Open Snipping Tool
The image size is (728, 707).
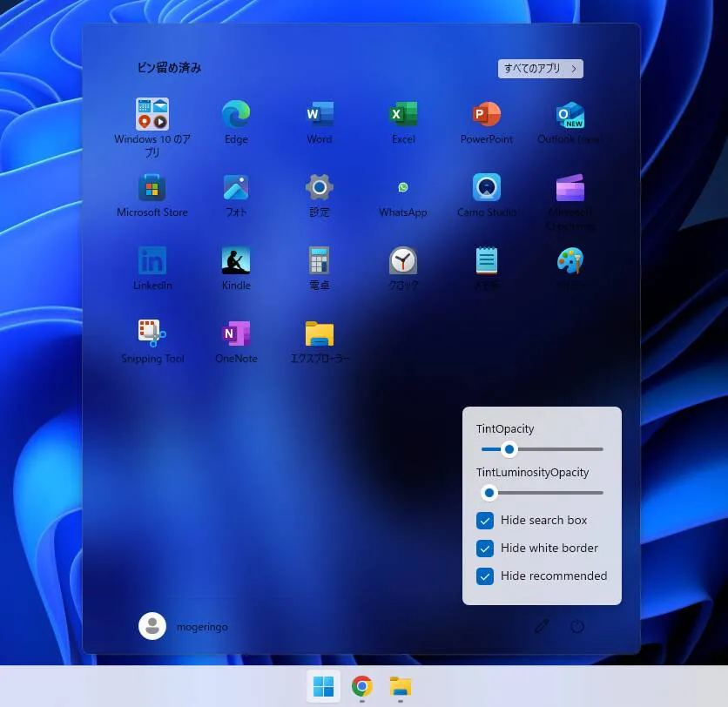(x=152, y=341)
